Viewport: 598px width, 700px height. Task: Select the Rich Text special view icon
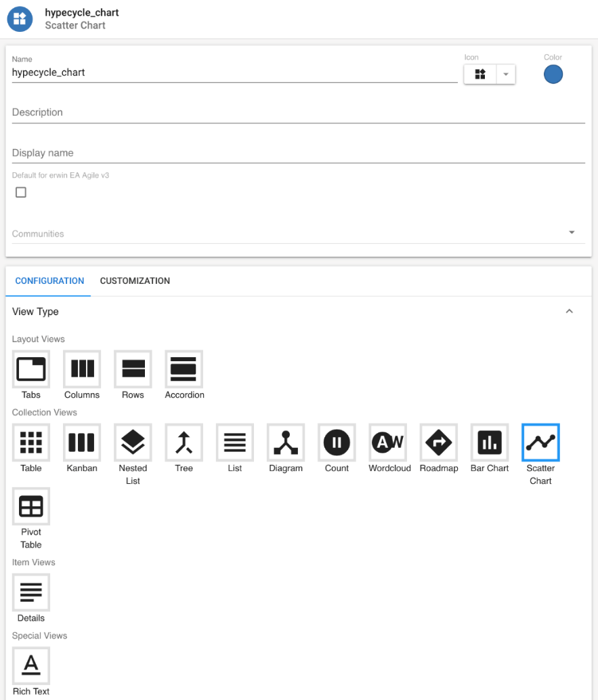pos(30,665)
